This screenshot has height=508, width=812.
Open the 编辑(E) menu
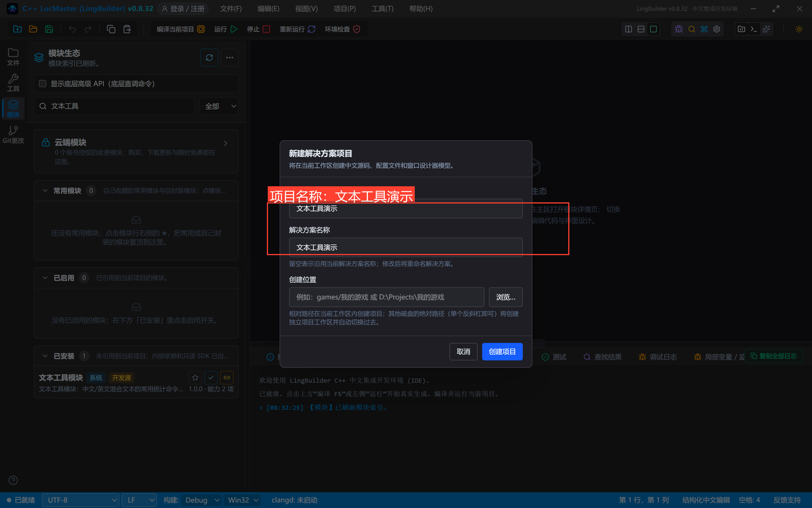click(x=268, y=9)
